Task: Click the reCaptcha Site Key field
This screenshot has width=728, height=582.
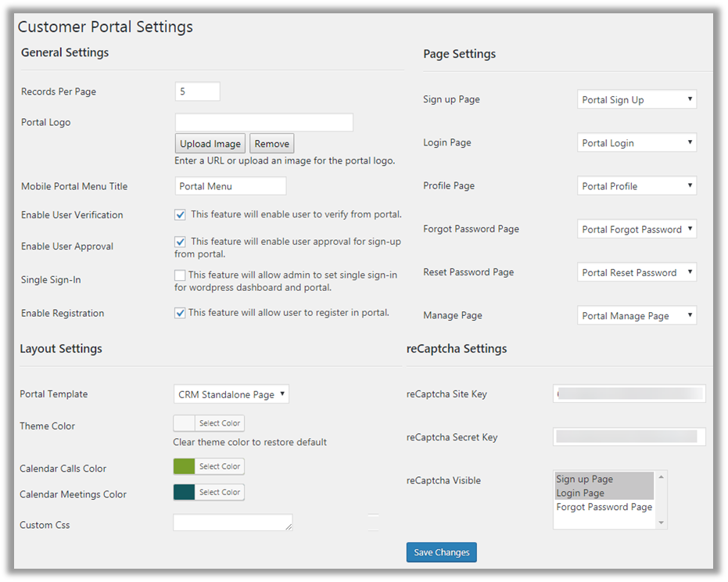Action: [629, 393]
